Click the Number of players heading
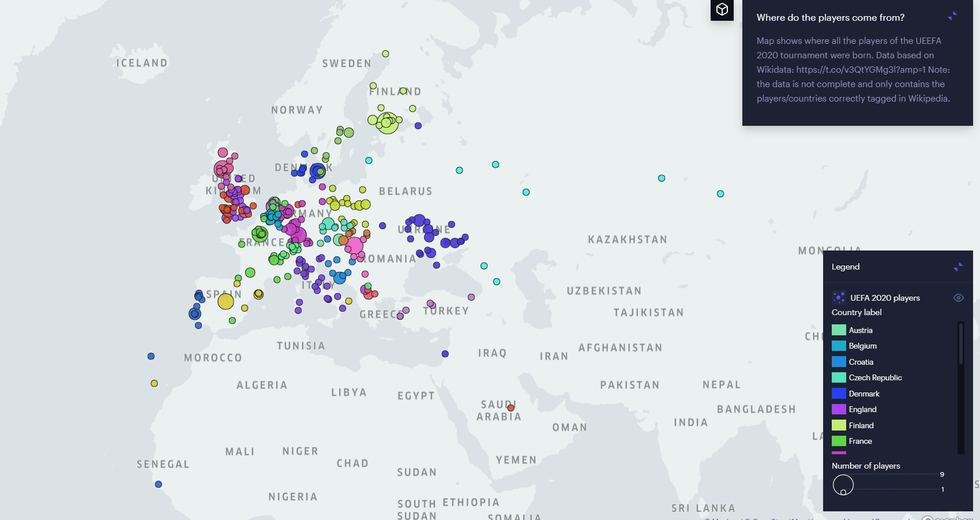980x520 pixels. [x=866, y=466]
